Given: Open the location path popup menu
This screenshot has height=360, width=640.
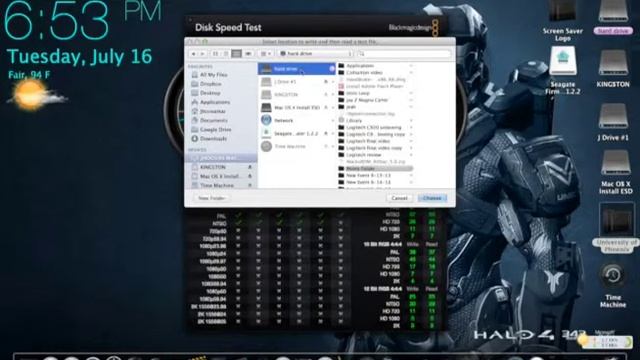Looking at the screenshot, I should 316,53.
